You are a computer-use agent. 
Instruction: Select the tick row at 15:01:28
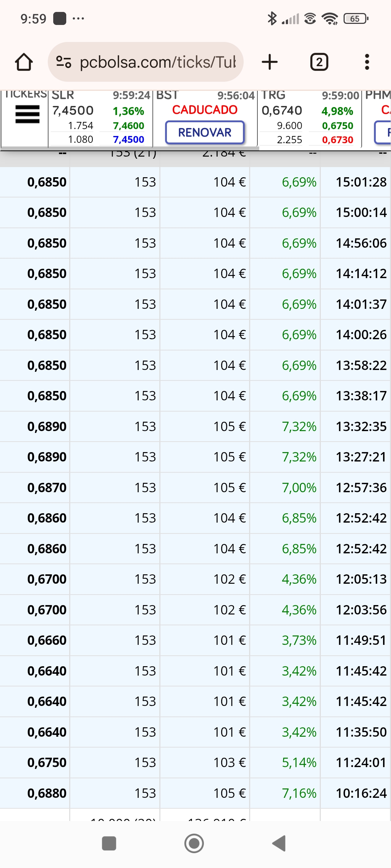(x=195, y=182)
